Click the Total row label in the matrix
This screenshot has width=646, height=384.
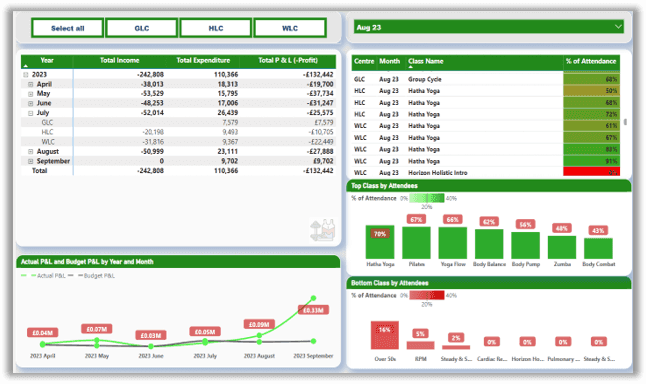(x=40, y=171)
